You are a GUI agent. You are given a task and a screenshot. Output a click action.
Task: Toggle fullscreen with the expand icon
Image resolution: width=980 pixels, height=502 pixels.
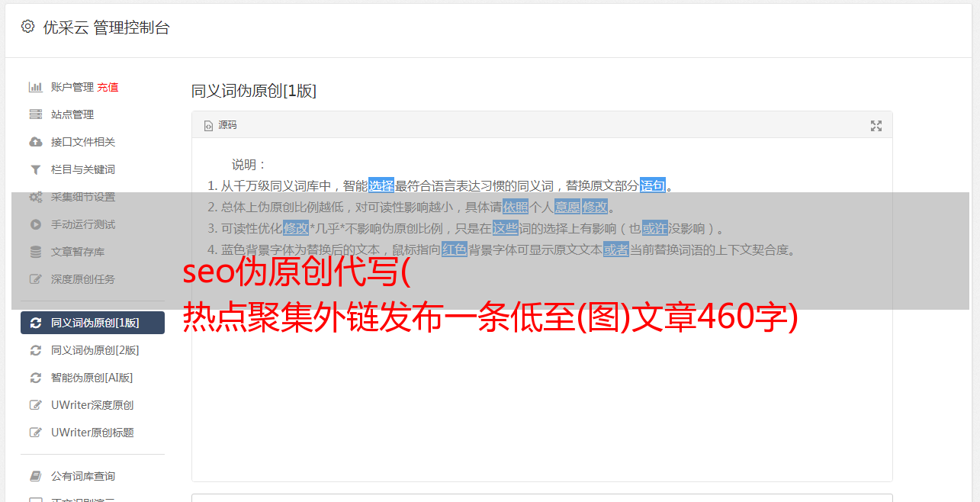coord(876,126)
